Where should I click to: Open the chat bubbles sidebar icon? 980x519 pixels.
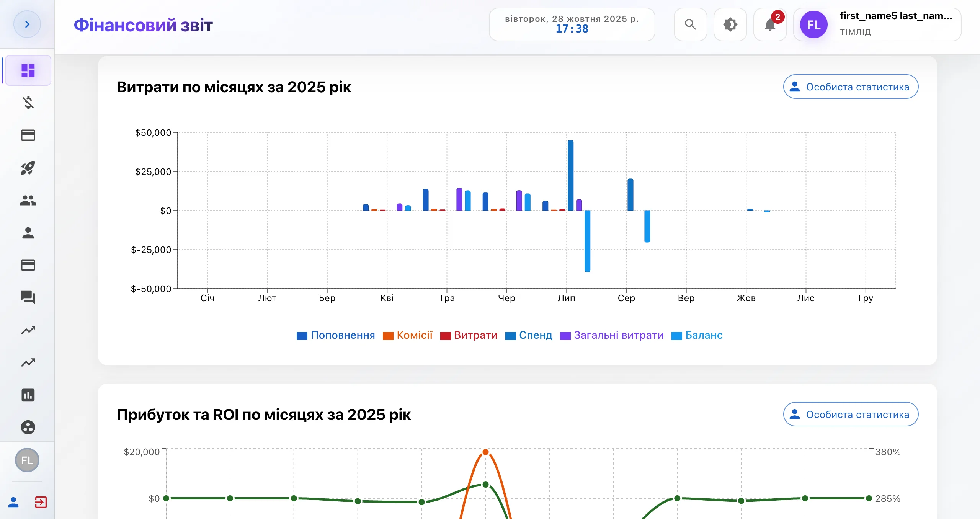click(28, 297)
